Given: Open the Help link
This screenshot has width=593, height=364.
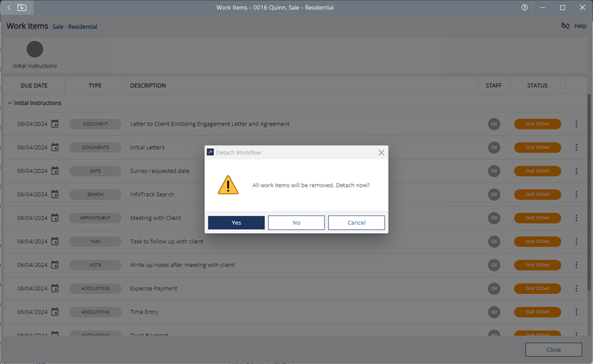Looking at the screenshot, I should pyautogui.click(x=580, y=26).
